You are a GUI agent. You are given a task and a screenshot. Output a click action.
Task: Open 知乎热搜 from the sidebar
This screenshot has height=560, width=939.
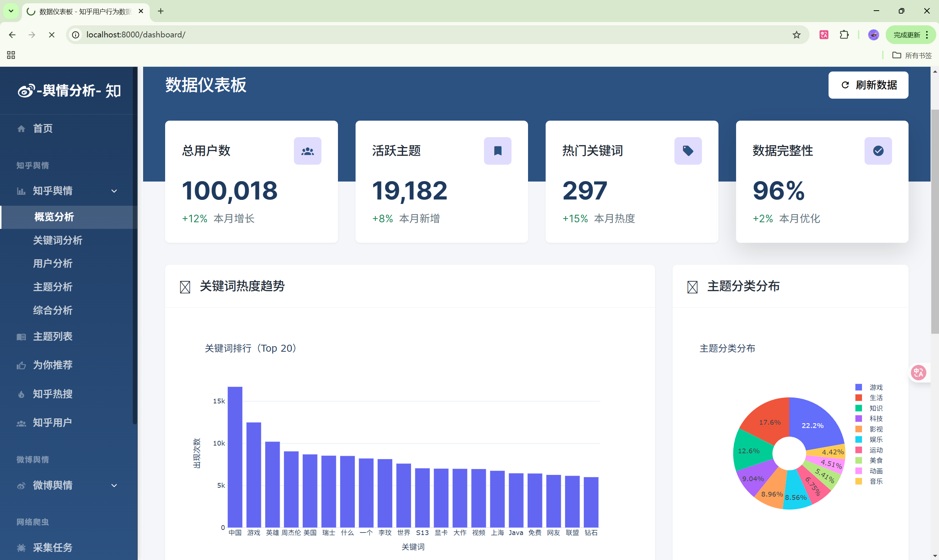point(52,394)
